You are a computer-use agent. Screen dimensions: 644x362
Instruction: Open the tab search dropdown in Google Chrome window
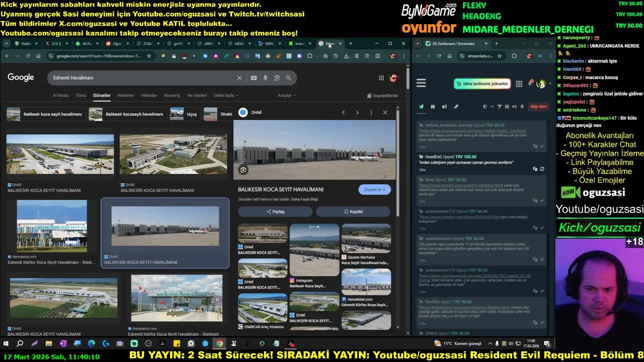(7, 44)
